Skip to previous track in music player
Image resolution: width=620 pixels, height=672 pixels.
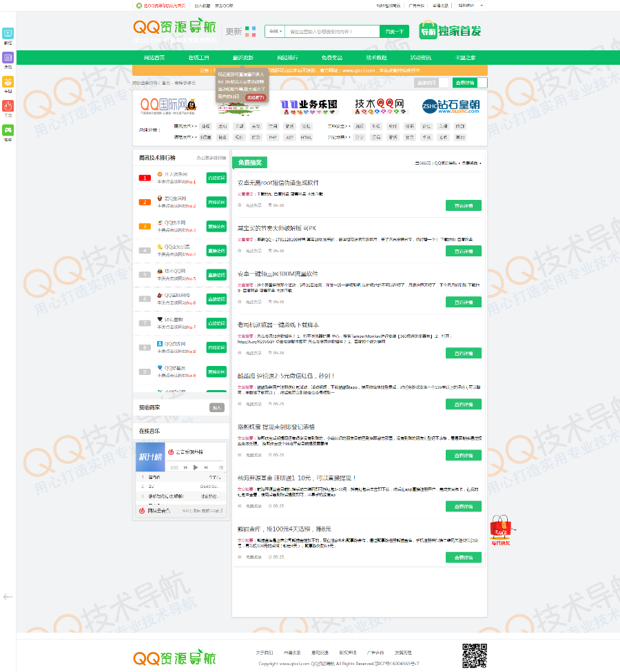185,467
